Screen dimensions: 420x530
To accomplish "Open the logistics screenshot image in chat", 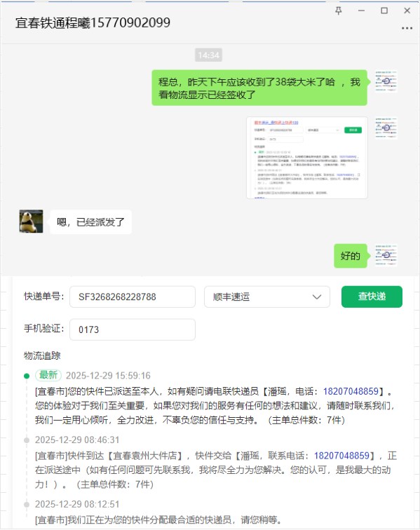I will coord(307,158).
